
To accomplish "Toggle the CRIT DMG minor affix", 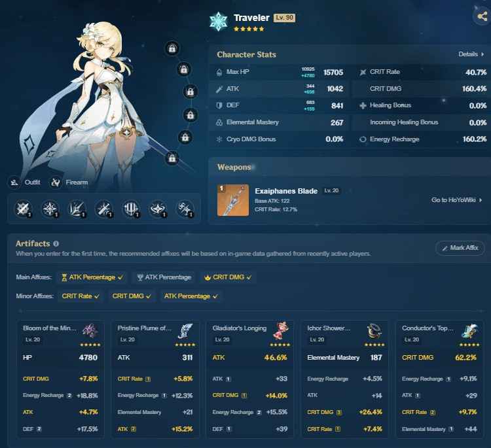I will pyautogui.click(x=132, y=296).
